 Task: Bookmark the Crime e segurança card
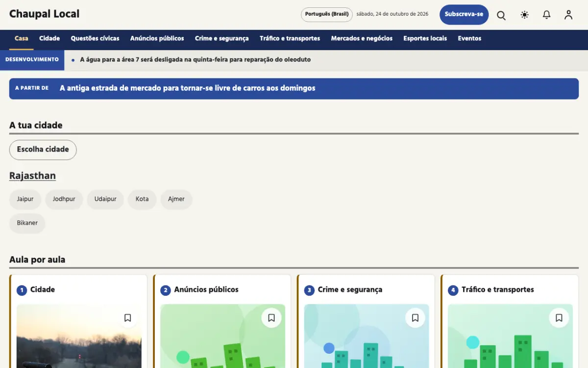click(x=416, y=318)
